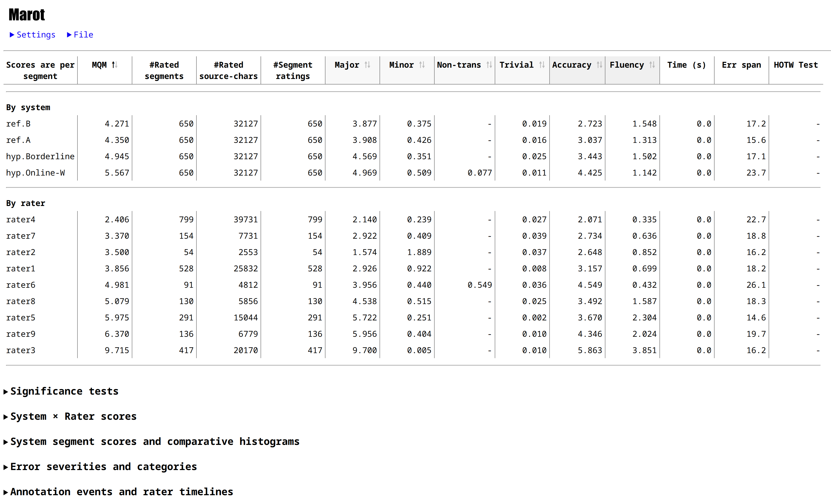
Task: Sort by Trivial error rate
Action: click(x=542, y=65)
